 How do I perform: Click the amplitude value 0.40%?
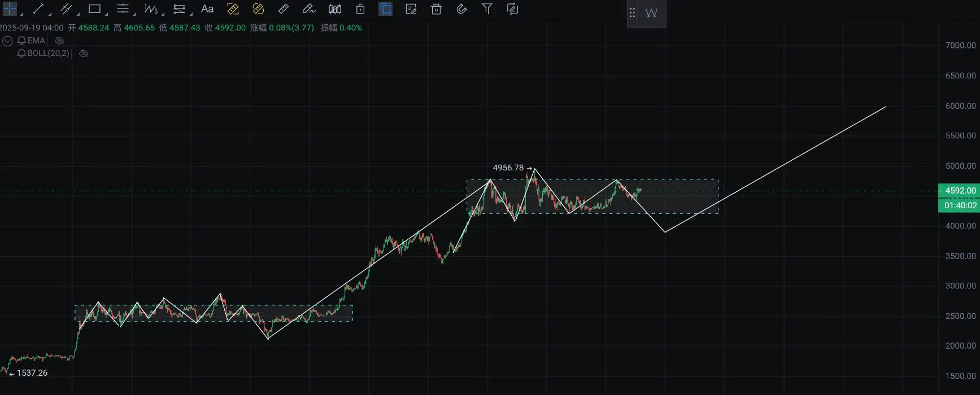click(x=351, y=28)
